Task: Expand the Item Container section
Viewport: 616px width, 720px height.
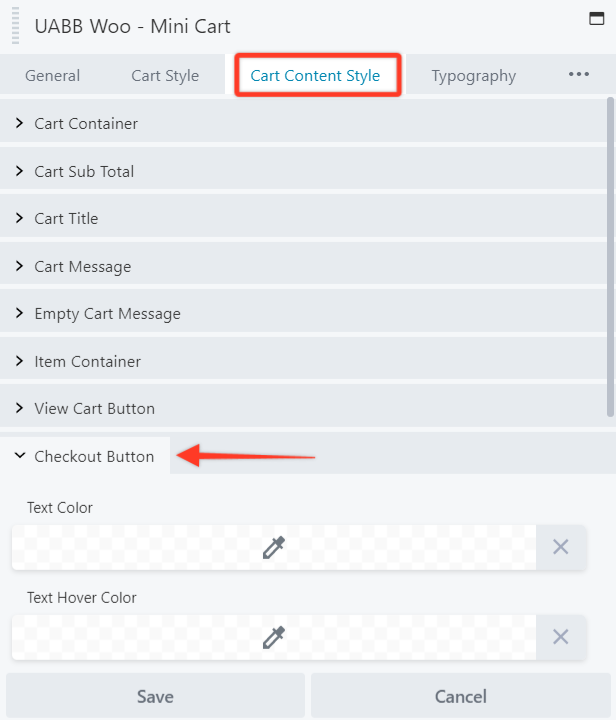Action: [x=87, y=361]
